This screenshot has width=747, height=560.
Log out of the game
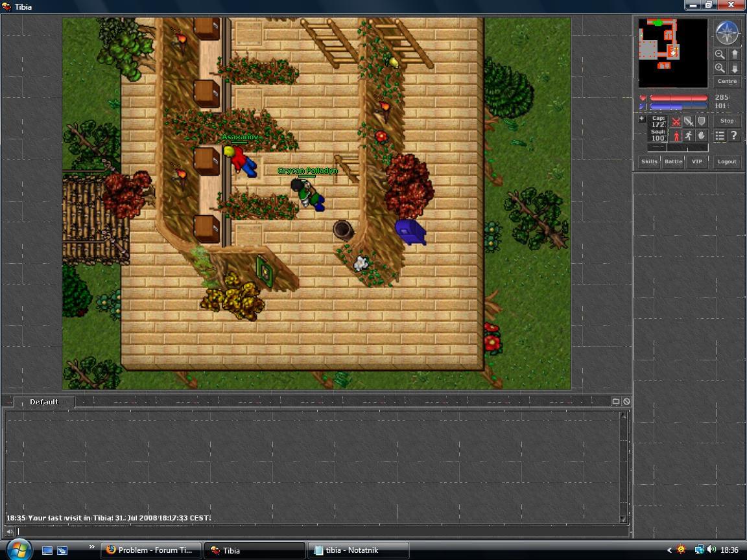(727, 162)
